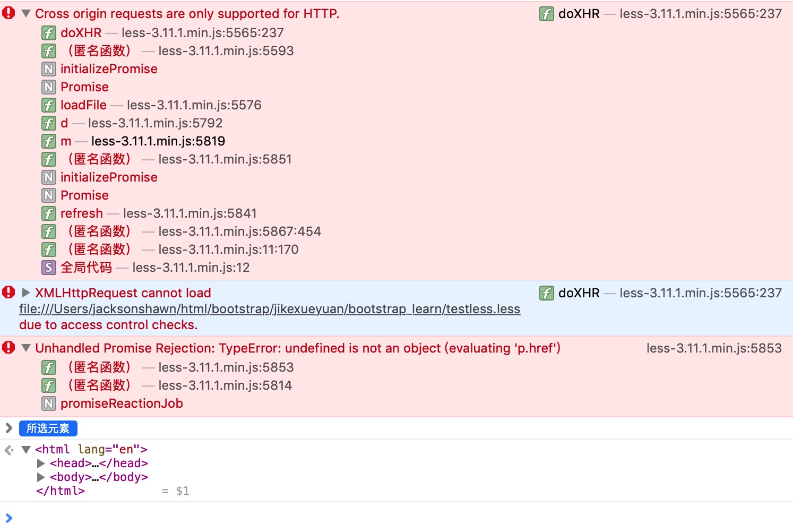Click the script icon beside 全局代码
The width and height of the screenshot is (793, 532).
pyautogui.click(x=49, y=268)
